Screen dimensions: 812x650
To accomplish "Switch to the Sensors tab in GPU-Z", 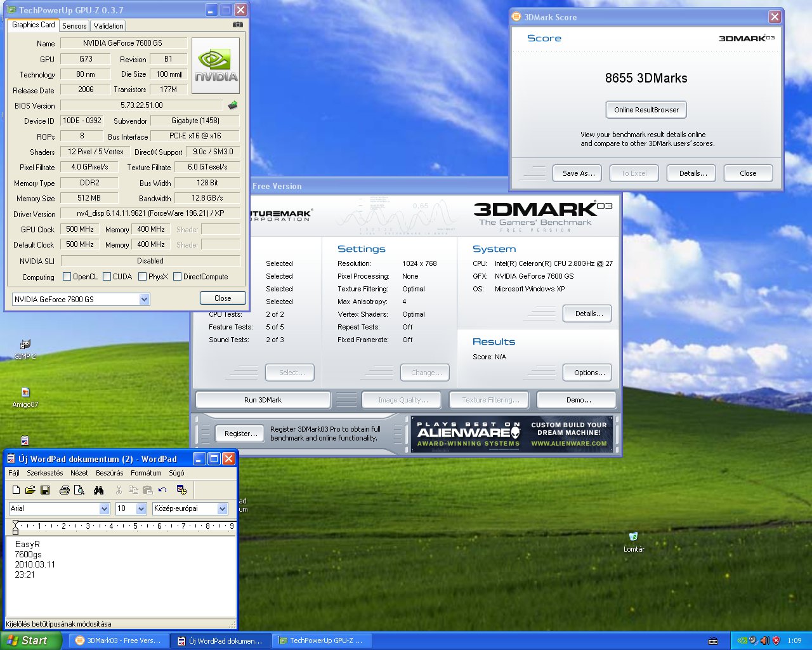I will tap(74, 25).
